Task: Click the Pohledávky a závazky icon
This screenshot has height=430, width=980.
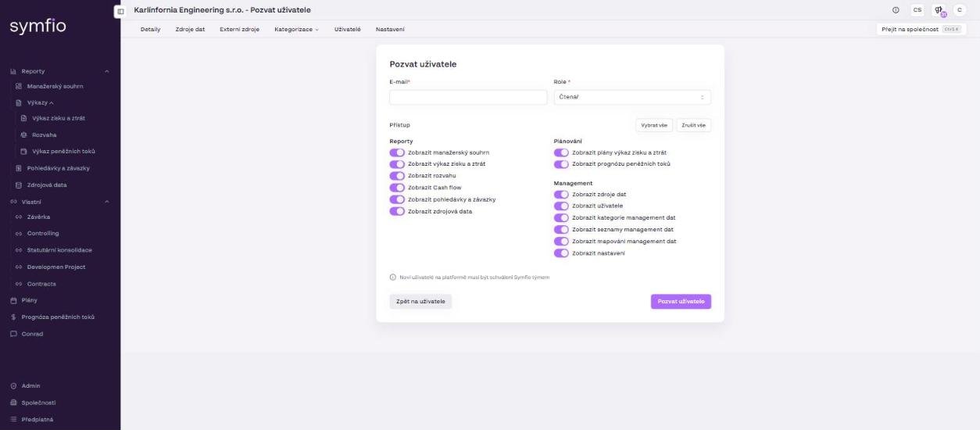Action: click(x=20, y=168)
